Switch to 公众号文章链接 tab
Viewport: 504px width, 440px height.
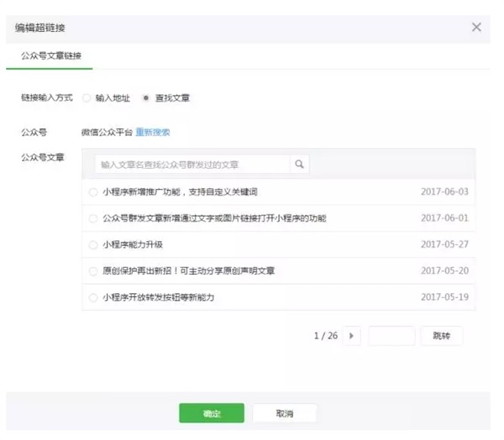point(56,55)
